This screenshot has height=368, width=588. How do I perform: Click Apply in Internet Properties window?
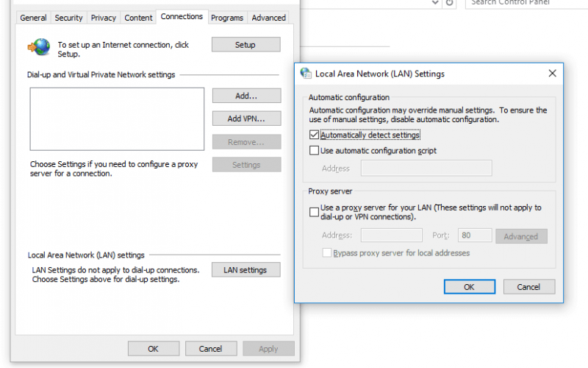(x=268, y=349)
